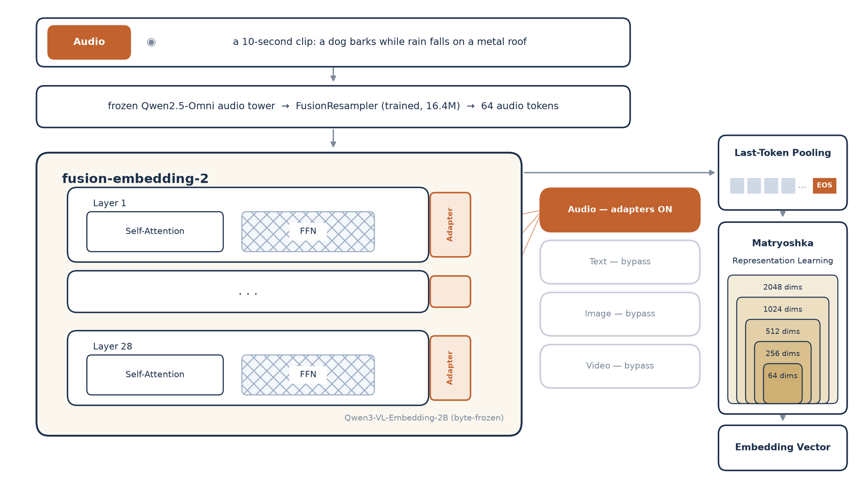Image resolution: width=868 pixels, height=493 pixels.
Task: Click the "Qwen3-VL-Embedding-2B (byte-frozen)" caption
Action: click(x=424, y=418)
